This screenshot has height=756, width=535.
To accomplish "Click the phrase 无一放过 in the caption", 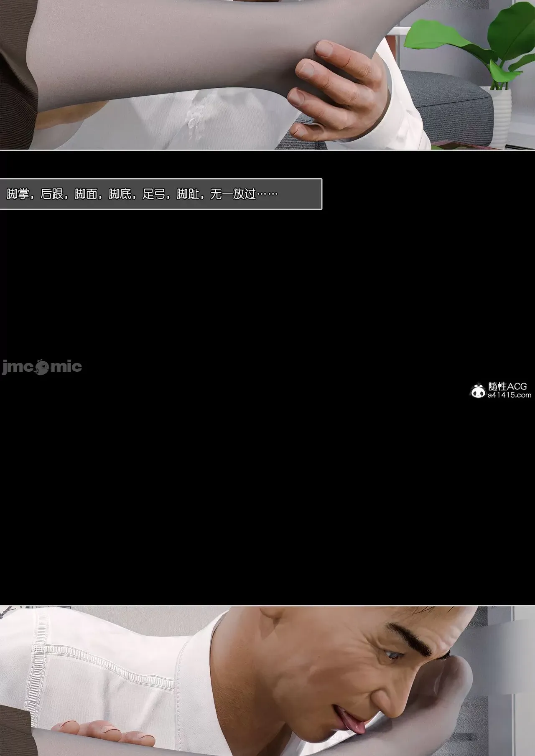I will tap(233, 194).
